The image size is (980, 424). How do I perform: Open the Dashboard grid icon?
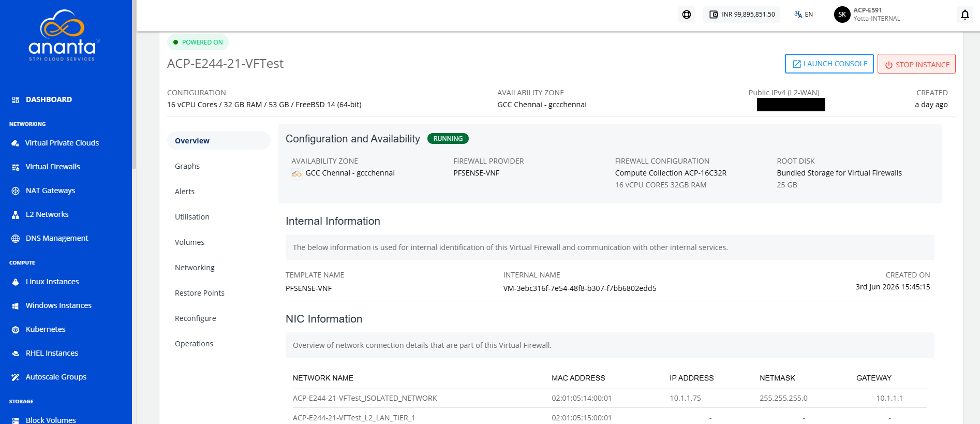[x=16, y=100]
